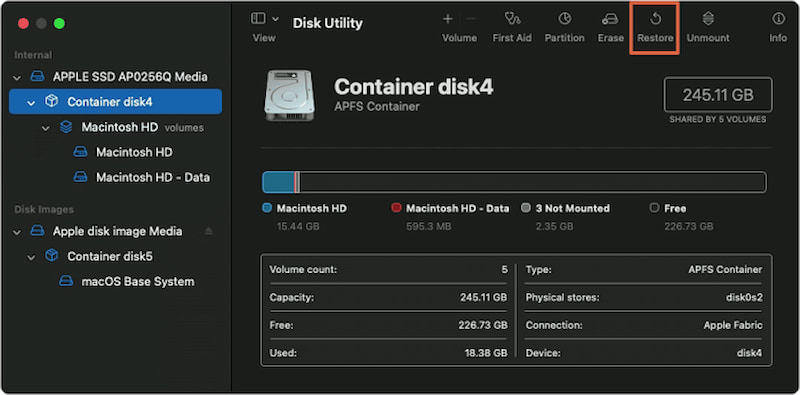Click the red Macintosh HD - Data swatch
This screenshot has width=800, height=395.
point(396,208)
